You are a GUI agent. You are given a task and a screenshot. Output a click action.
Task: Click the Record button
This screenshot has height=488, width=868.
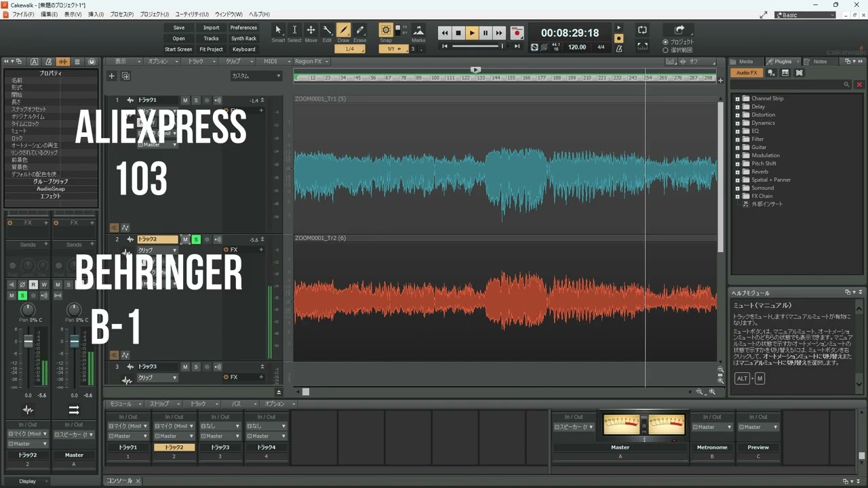[517, 33]
